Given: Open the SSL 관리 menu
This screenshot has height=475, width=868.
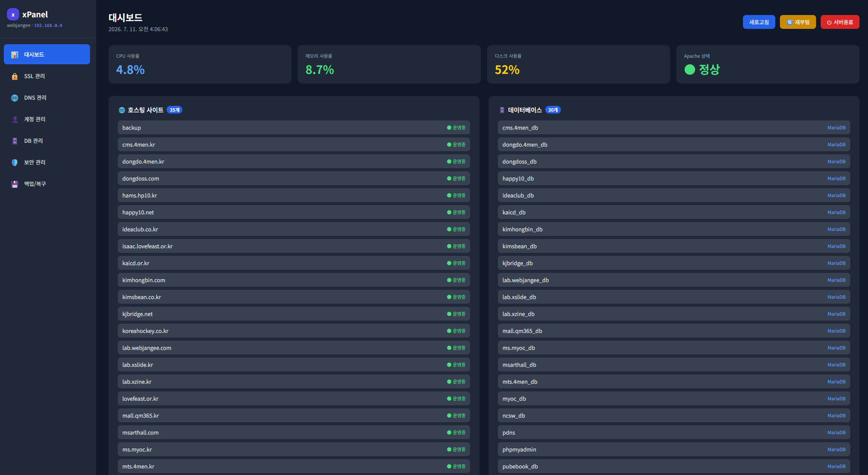Looking at the screenshot, I should [x=47, y=76].
